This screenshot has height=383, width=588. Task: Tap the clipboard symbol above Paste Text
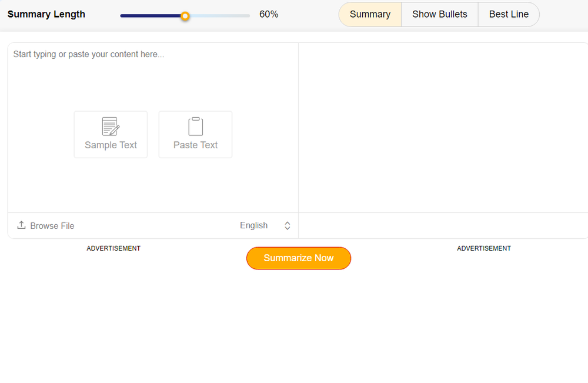pyautogui.click(x=195, y=125)
